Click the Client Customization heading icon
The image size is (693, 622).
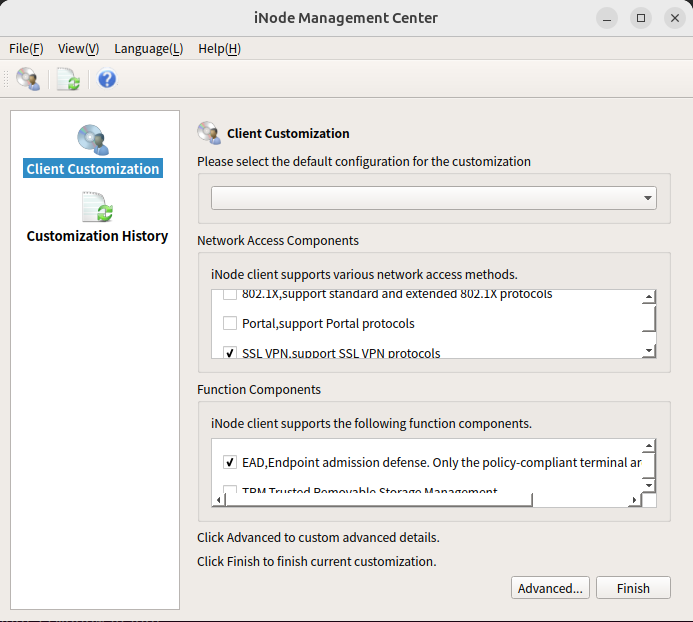[x=208, y=133]
